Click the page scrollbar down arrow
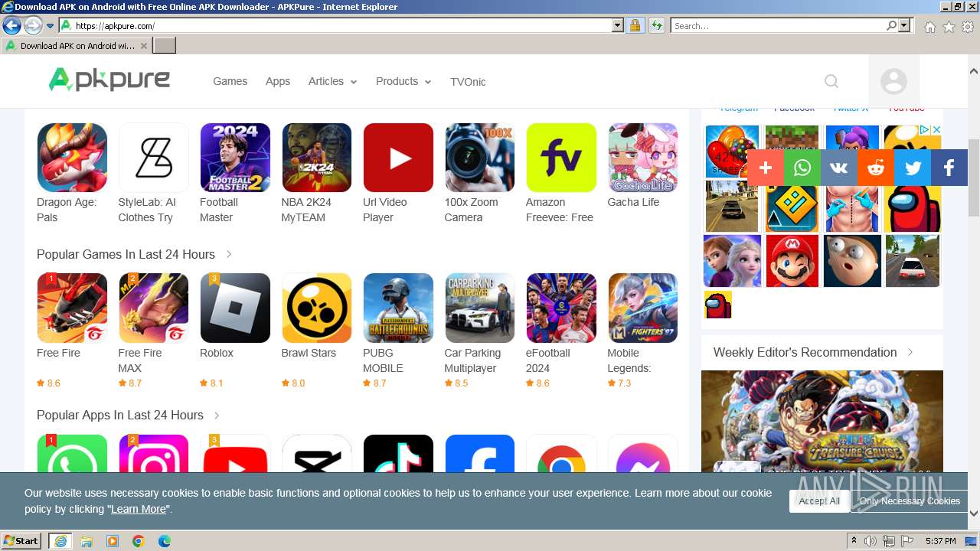The width and height of the screenshot is (980, 551). click(x=974, y=514)
